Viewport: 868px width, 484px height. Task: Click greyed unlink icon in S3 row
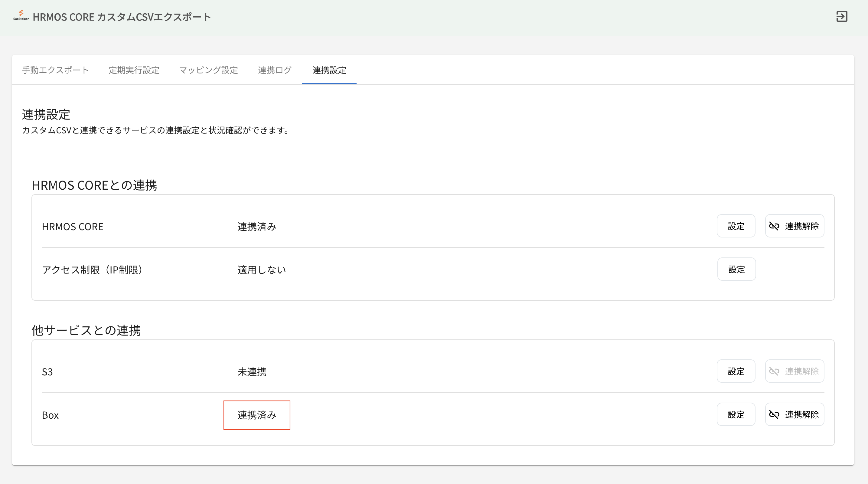click(774, 371)
